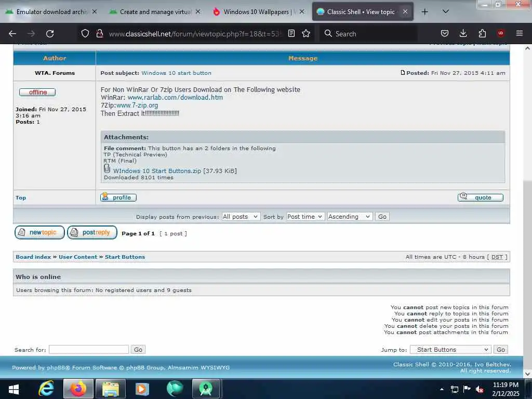532x399 pixels.
Task: Click the uBlock Origin extension icon
Action: point(501,33)
